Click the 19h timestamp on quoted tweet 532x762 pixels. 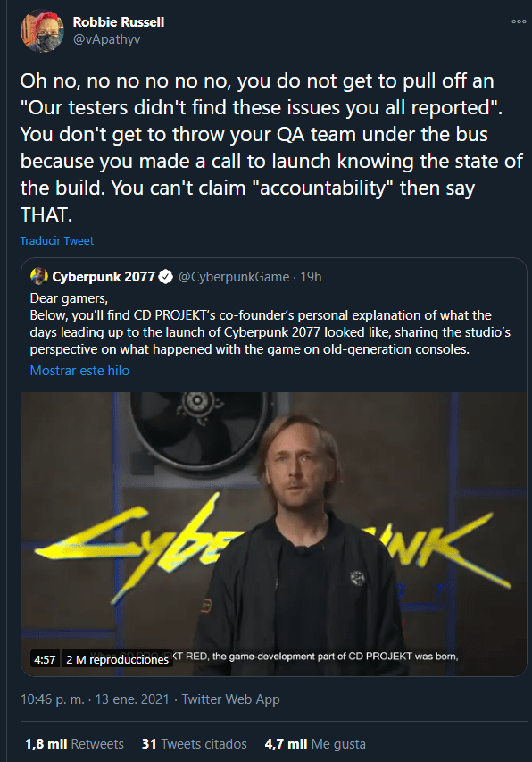pos(311,277)
